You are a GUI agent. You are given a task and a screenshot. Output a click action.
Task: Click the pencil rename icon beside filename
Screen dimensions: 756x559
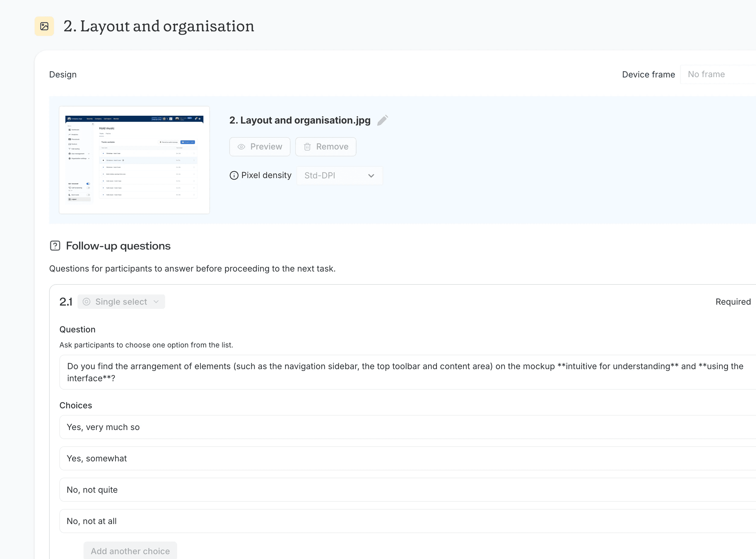(x=382, y=120)
